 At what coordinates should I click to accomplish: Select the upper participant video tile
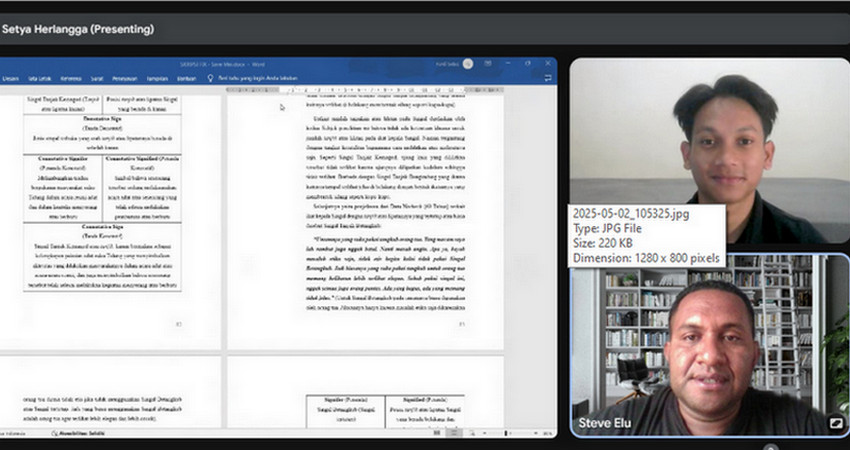pyautogui.click(x=709, y=150)
